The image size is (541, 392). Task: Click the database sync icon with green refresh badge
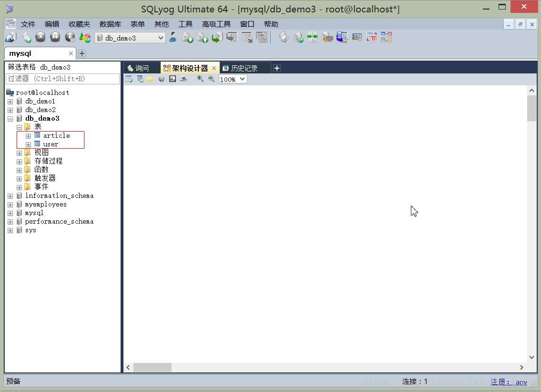(298, 37)
